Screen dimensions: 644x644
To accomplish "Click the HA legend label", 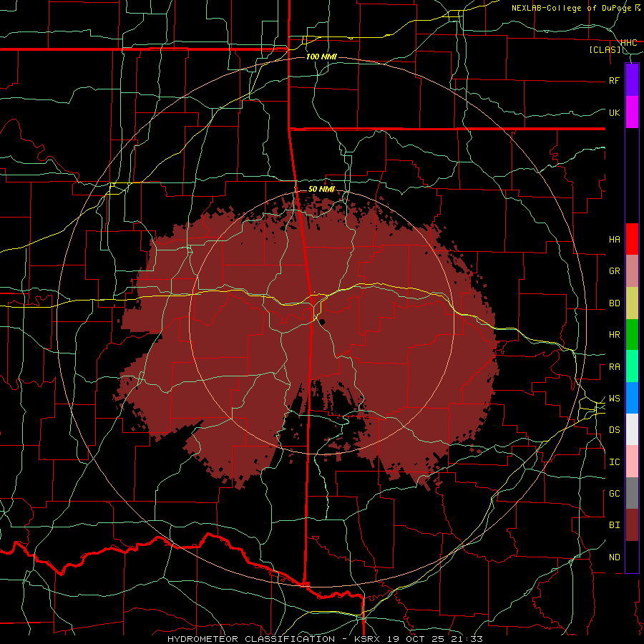I will (615, 240).
